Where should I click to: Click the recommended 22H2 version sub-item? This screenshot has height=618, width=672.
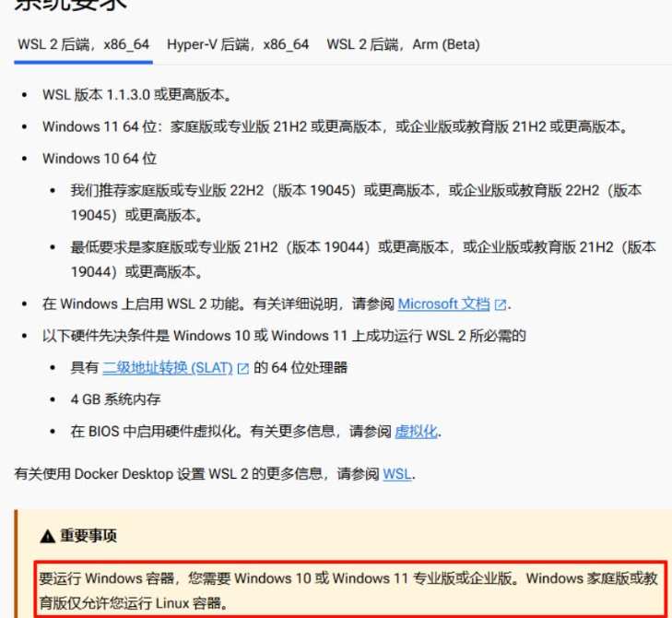356,202
